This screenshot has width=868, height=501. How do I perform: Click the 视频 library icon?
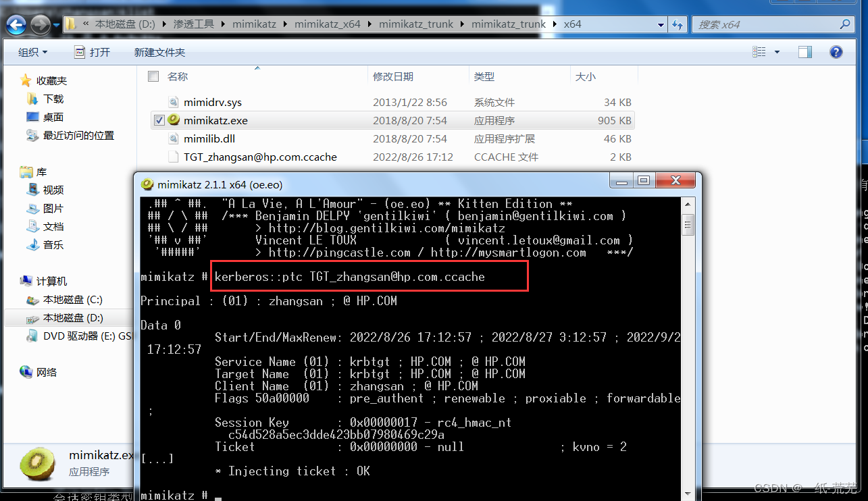pyautogui.click(x=32, y=190)
